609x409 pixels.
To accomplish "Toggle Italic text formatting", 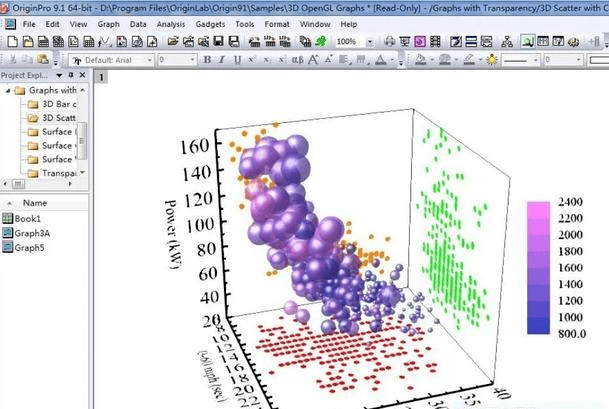I will click(x=222, y=60).
